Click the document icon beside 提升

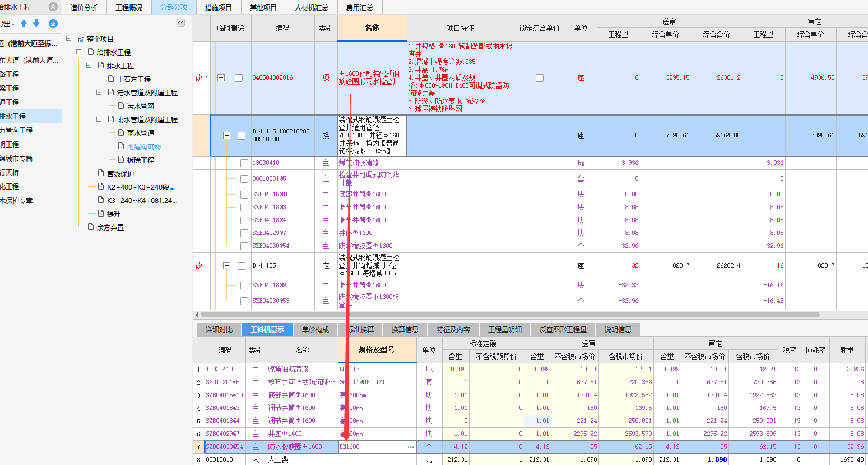tap(101, 214)
